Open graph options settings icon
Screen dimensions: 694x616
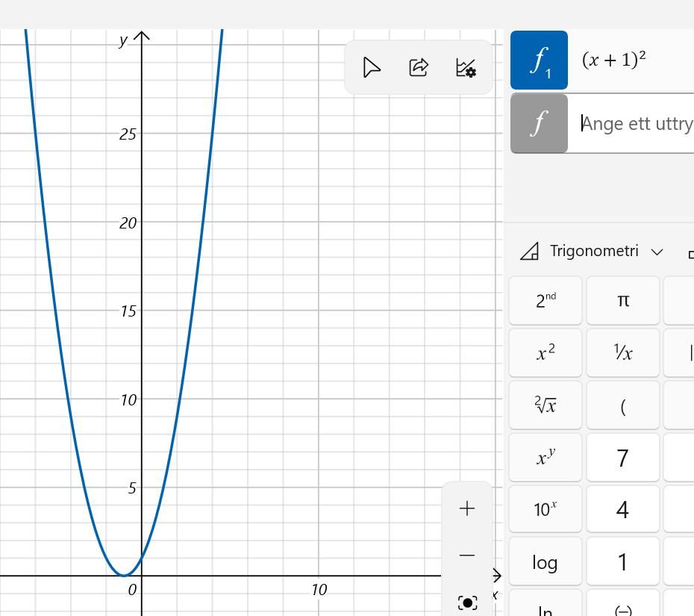tap(466, 68)
